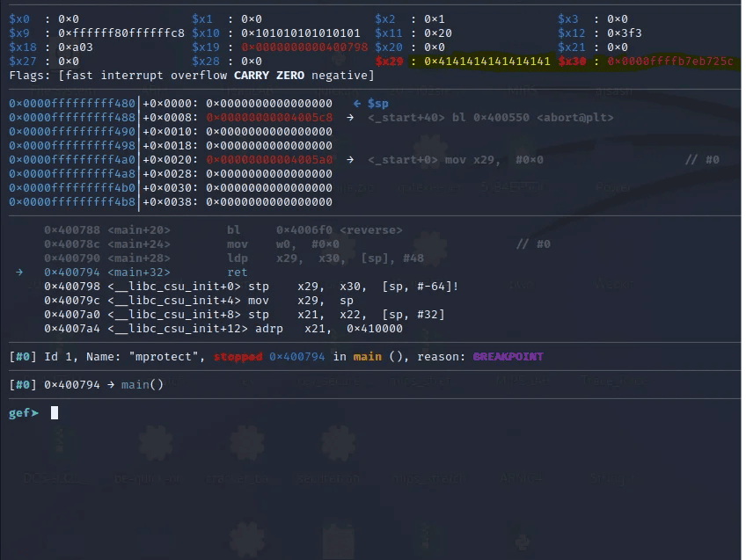
Task: Select the <__libc_csu_init+12> adrp line
Action: click(223, 329)
